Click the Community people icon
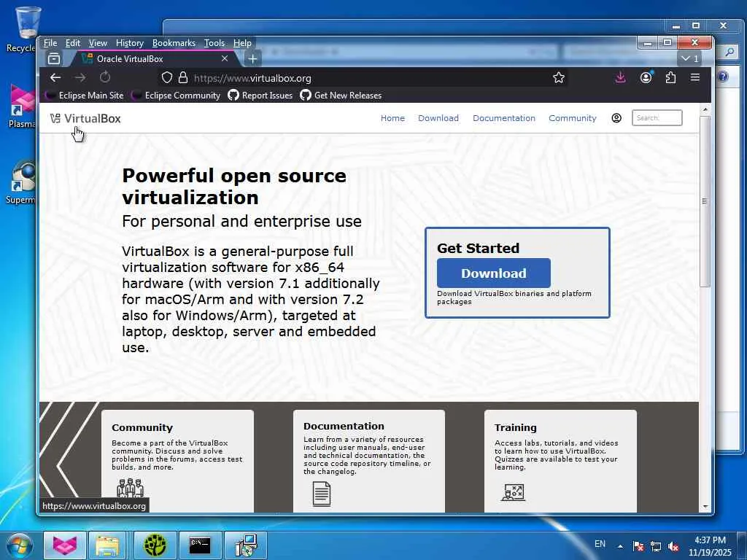747x560 pixels. (x=130, y=488)
